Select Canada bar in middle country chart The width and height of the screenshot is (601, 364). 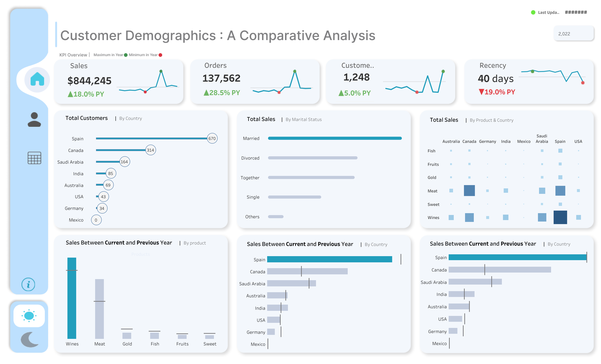[307, 271]
